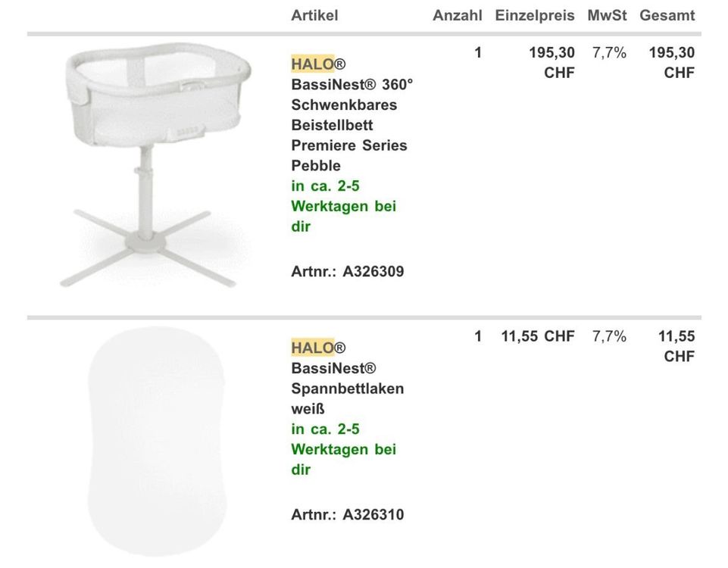Click the Gesamt column header

click(667, 15)
